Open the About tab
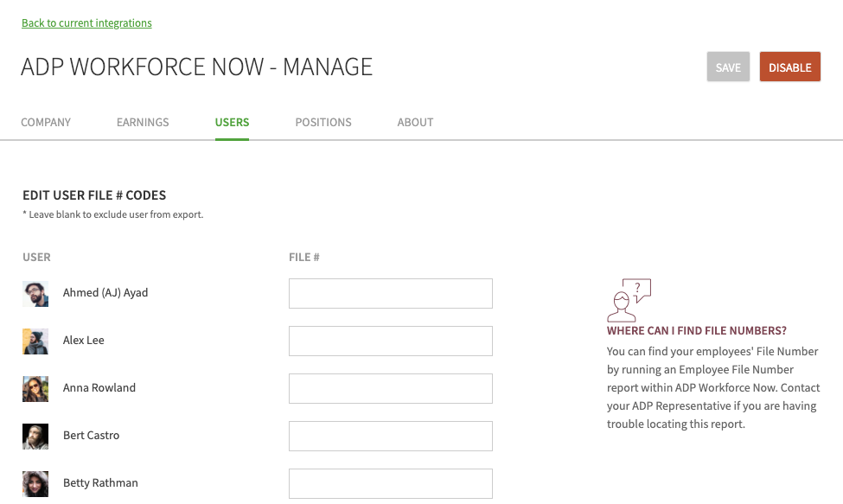The height and width of the screenshot is (504, 843). (415, 123)
